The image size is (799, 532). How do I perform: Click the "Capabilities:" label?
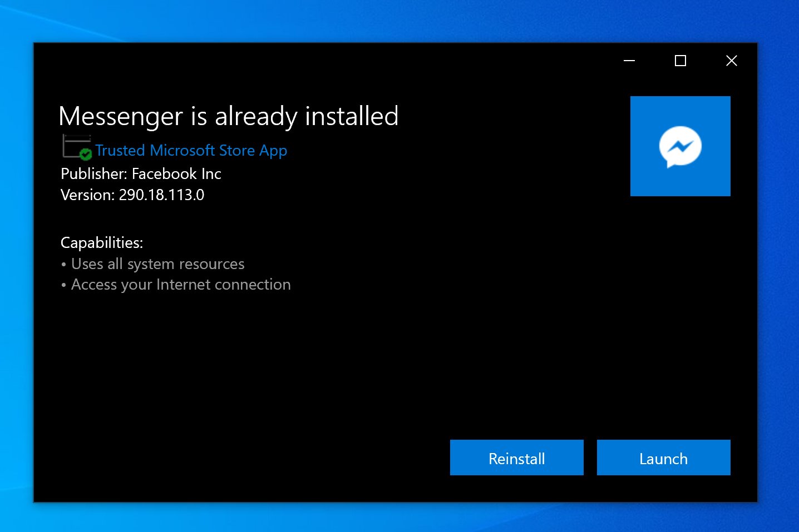click(102, 243)
